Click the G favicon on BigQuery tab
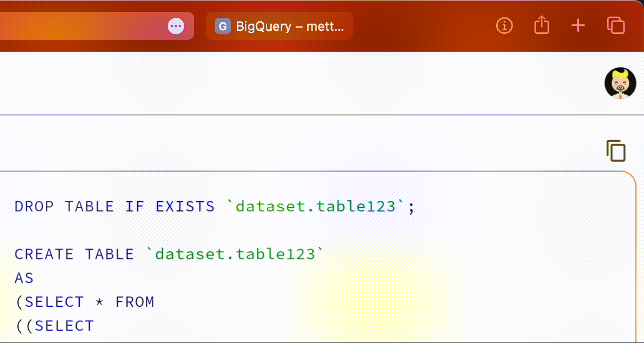This screenshot has height=343, width=644. click(x=222, y=26)
